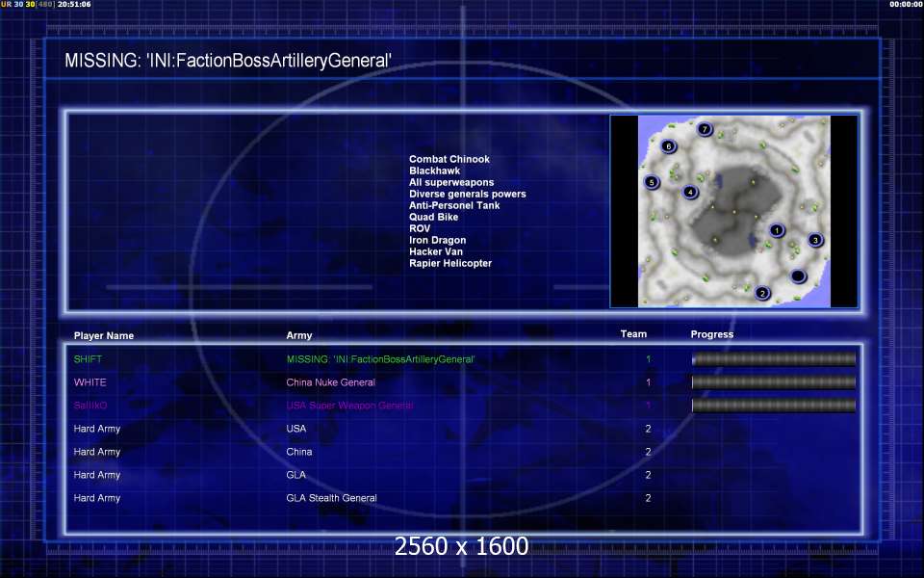Click the plain GLA army entry
Image resolution: width=924 pixels, height=578 pixels.
click(x=295, y=475)
